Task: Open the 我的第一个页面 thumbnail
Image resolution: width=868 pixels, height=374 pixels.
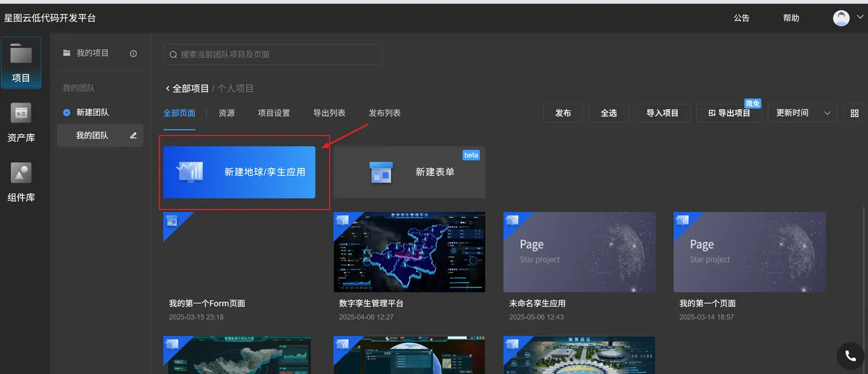Action: [750, 252]
